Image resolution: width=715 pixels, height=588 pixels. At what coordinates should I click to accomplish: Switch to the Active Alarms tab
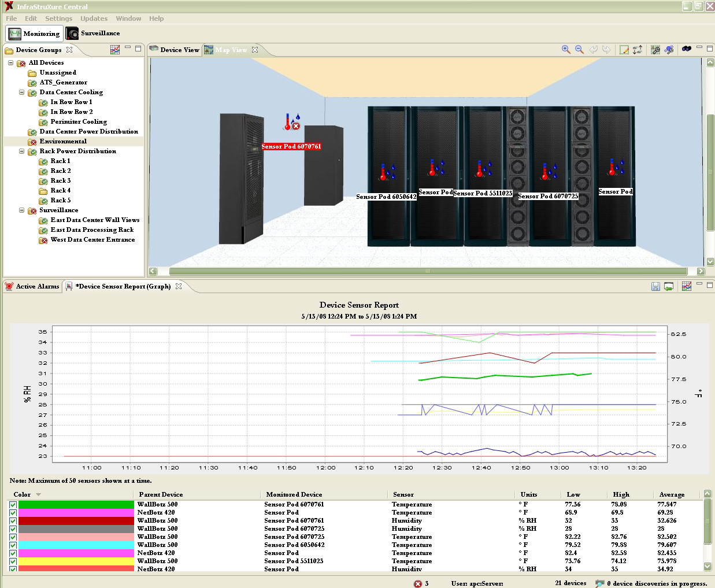tap(32, 286)
